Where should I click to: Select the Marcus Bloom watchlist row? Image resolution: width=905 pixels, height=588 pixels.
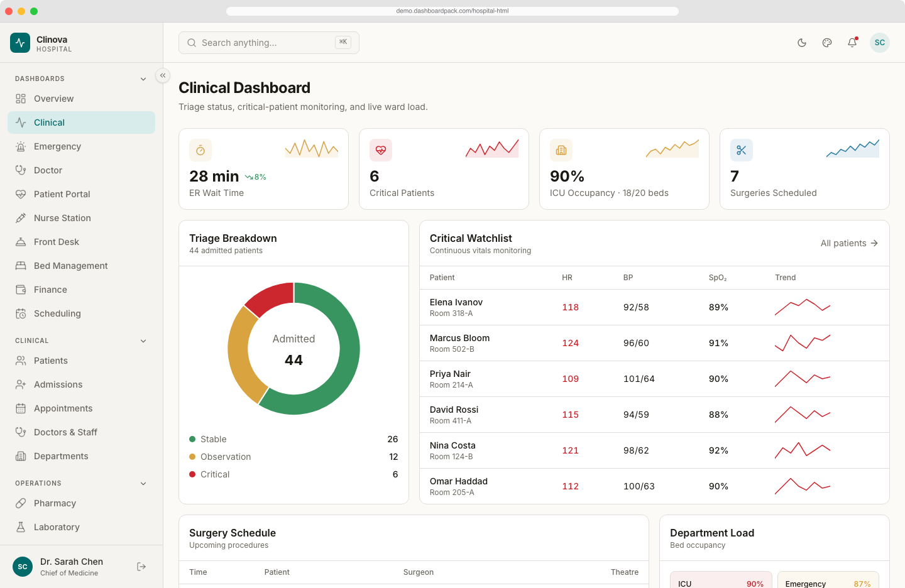pos(654,343)
